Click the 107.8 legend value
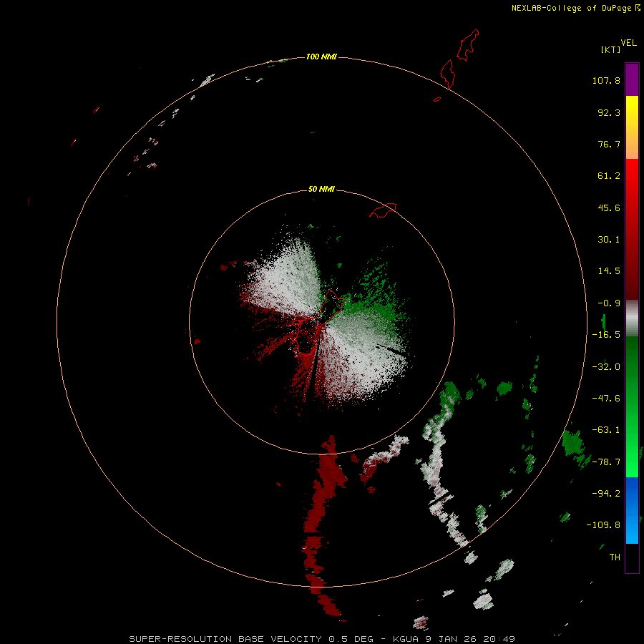Screen dimensions: 644x644 pos(606,80)
